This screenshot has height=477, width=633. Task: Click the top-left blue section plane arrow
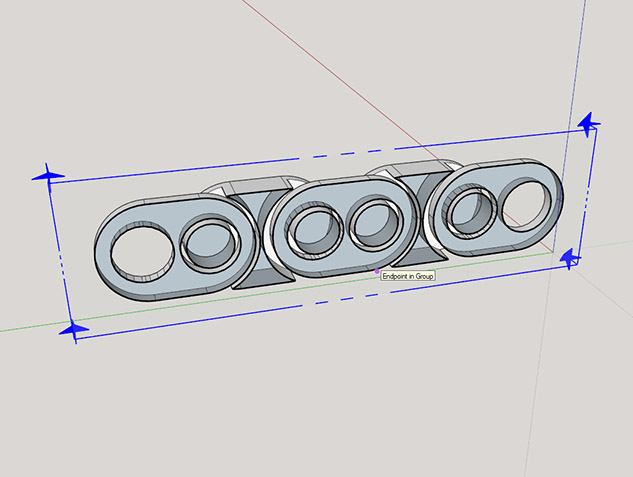pyautogui.click(x=48, y=176)
